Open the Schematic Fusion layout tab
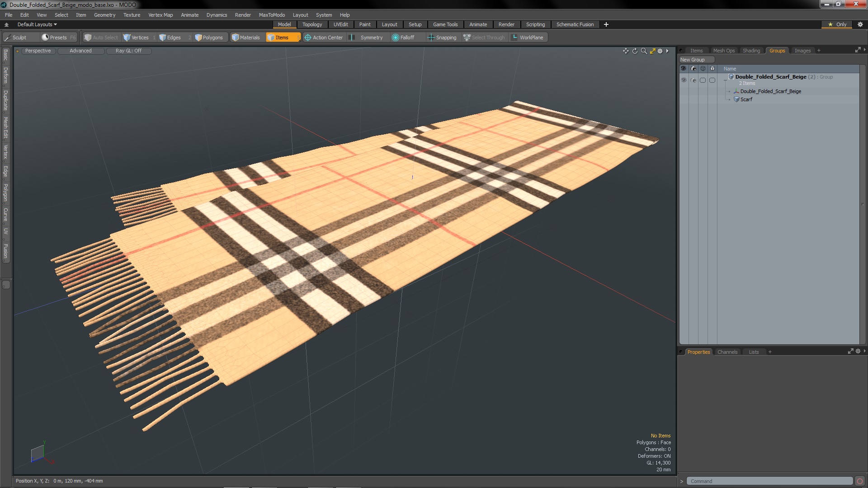Image resolution: width=868 pixels, height=488 pixels. pos(575,24)
